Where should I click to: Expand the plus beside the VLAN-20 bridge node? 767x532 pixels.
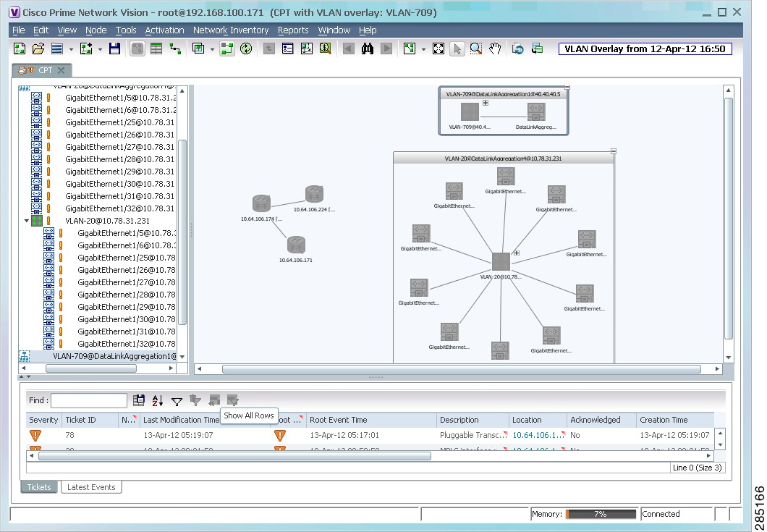tap(517, 253)
